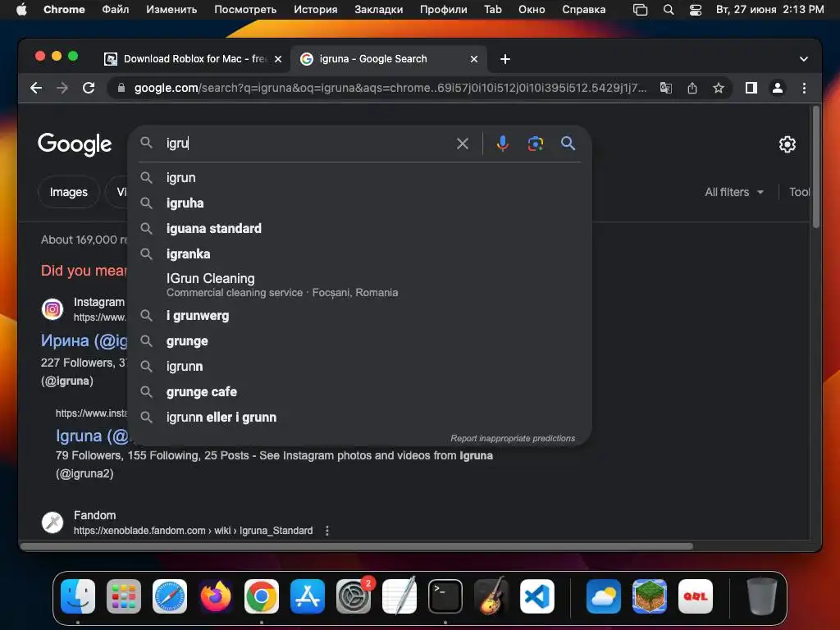Image resolution: width=840 pixels, height=630 pixels.
Task: Open the Справка menu
Action: tap(583, 9)
